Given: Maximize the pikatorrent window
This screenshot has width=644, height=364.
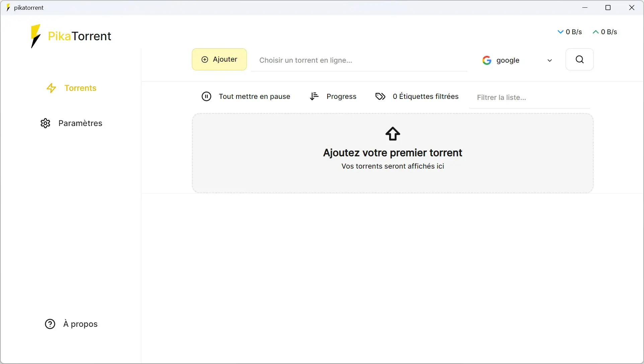Looking at the screenshot, I should coord(608,7).
